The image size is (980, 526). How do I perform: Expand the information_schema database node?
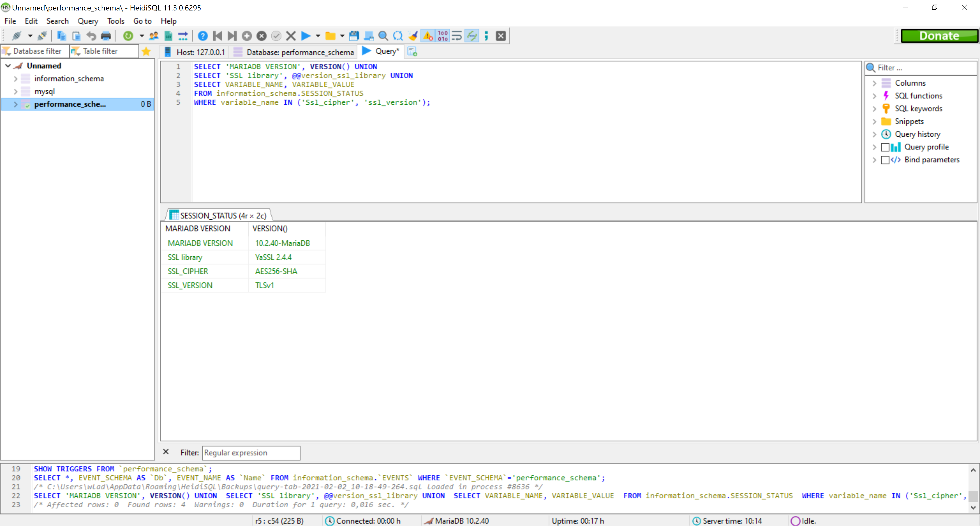point(16,79)
